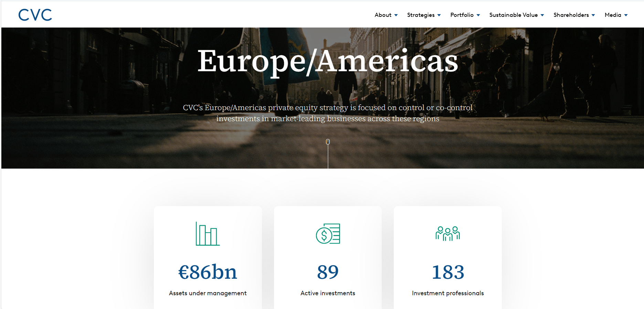The image size is (644, 309).
Task: Expand the About dropdown arrow
Action: tap(396, 15)
